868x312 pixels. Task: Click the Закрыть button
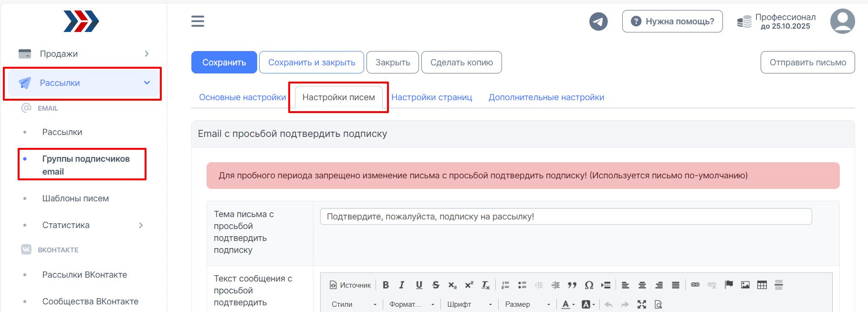point(393,62)
